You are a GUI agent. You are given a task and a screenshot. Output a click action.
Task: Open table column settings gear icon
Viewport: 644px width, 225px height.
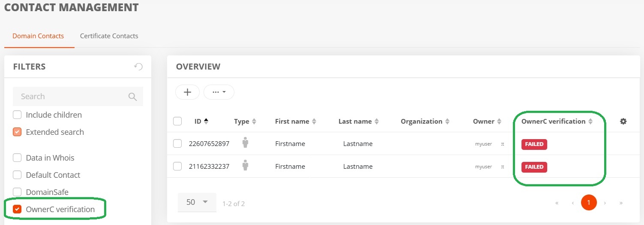click(x=623, y=122)
